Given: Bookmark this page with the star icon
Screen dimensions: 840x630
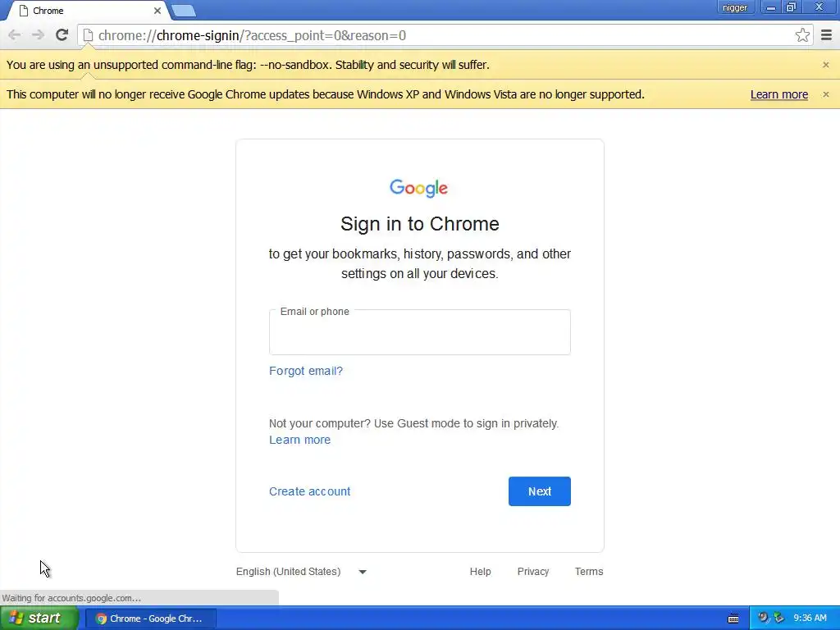Looking at the screenshot, I should click(802, 35).
